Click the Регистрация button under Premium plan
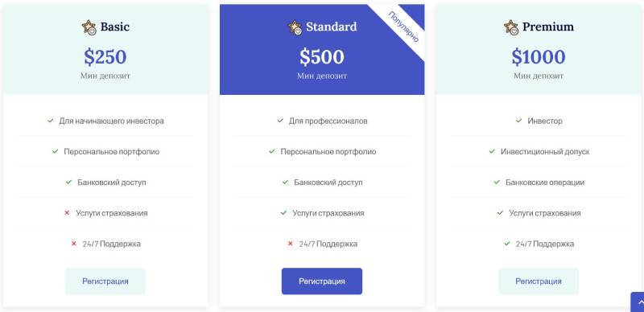 [x=539, y=281]
